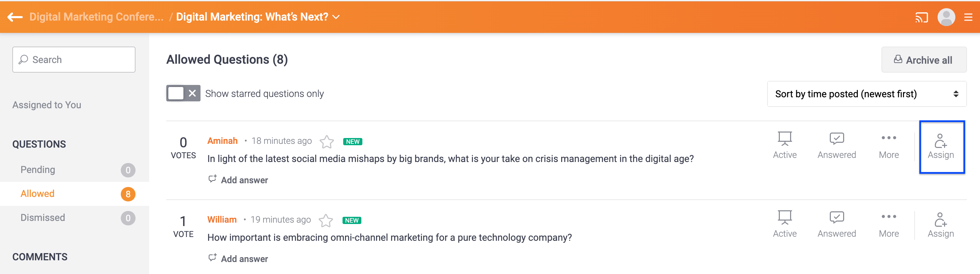Open More options for William's question
Image resolution: width=980 pixels, height=274 pixels.
tap(889, 224)
